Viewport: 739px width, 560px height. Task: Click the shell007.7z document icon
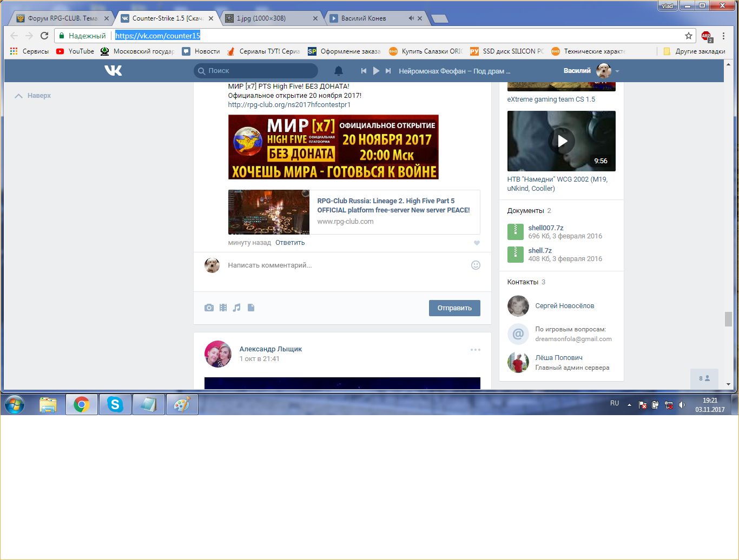(515, 232)
